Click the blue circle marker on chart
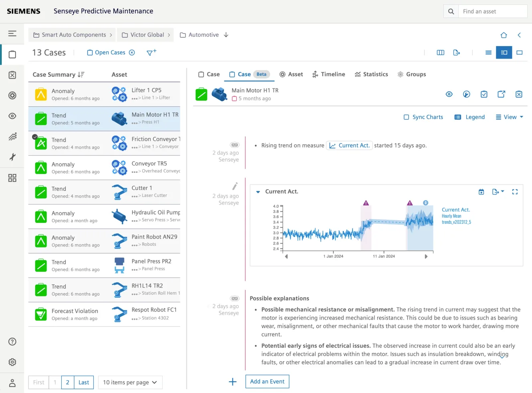This screenshot has height=393, width=532. coord(425,203)
